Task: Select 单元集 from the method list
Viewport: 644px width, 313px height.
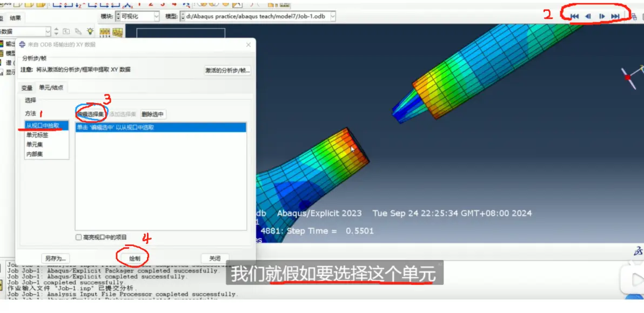Action: click(35, 145)
